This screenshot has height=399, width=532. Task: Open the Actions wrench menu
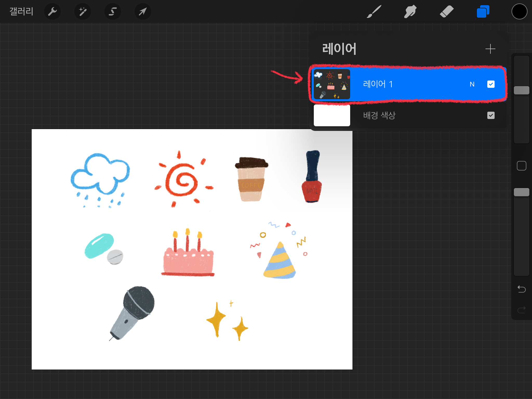[52, 11]
